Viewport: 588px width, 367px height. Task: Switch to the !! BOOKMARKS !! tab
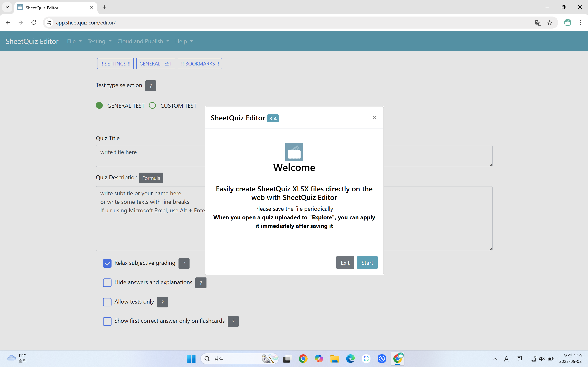tap(200, 64)
